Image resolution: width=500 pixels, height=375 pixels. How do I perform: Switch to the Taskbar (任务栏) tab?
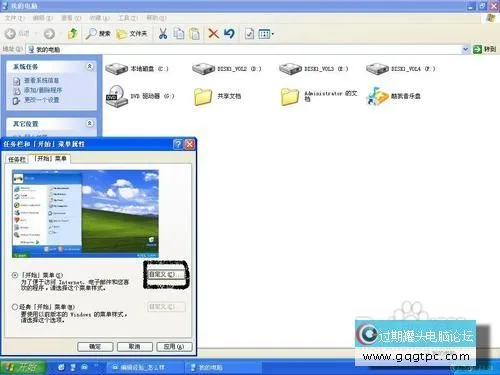click(x=17, y=159)
